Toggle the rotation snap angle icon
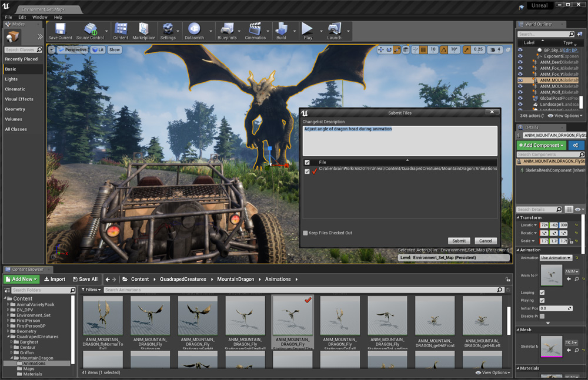This screenshot has width=588, height=380. point(443,49)
